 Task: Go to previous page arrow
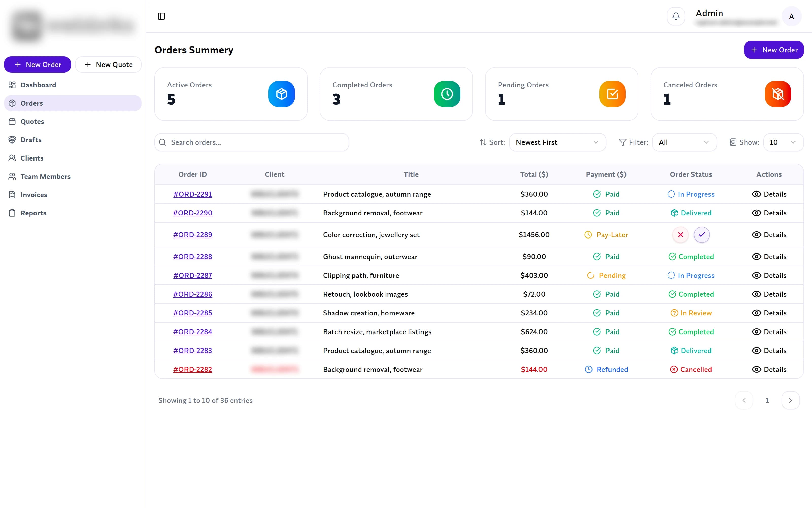(744, 400)
